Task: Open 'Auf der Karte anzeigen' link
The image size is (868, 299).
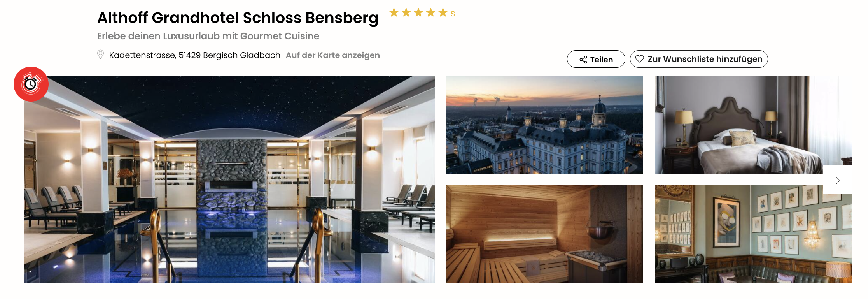Action: pyautogui.click(x=333, y=55)
